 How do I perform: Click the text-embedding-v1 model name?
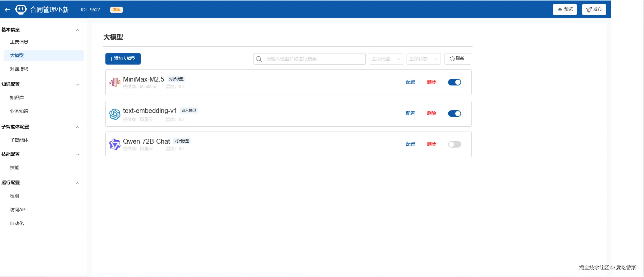coord(150,111)
